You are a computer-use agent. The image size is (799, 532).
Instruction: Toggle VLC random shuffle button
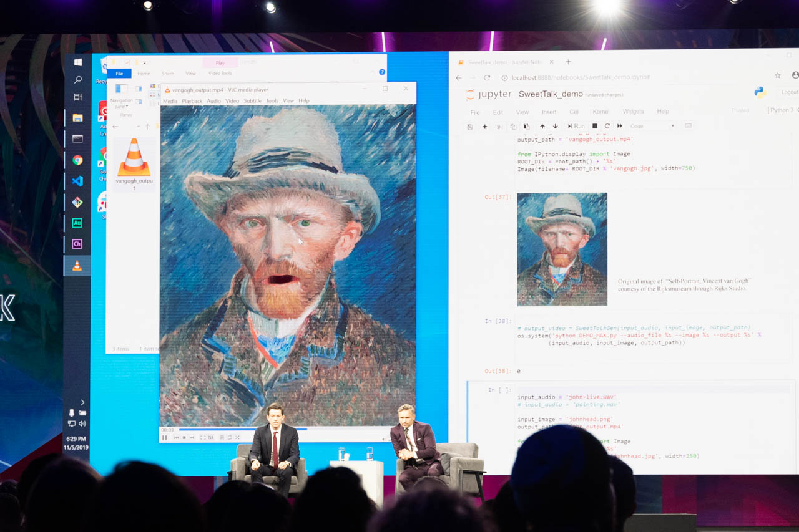[237, 437]
